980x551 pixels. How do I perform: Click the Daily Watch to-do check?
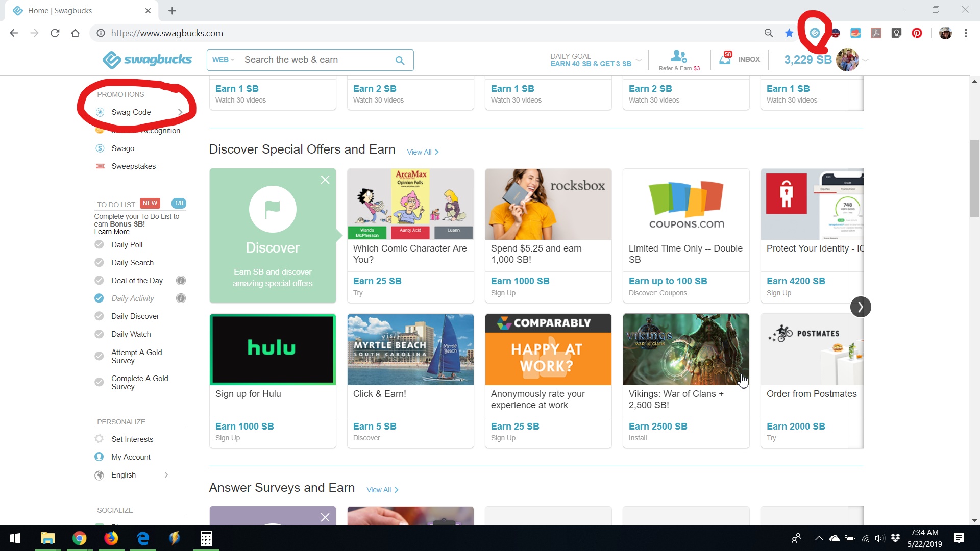coord(99,334)
